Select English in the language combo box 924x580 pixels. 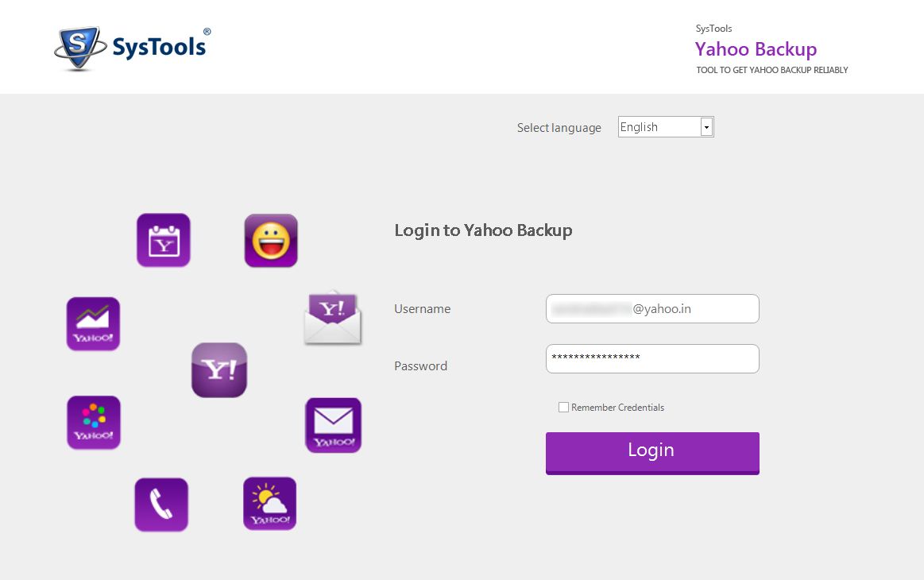click(655, 126)
